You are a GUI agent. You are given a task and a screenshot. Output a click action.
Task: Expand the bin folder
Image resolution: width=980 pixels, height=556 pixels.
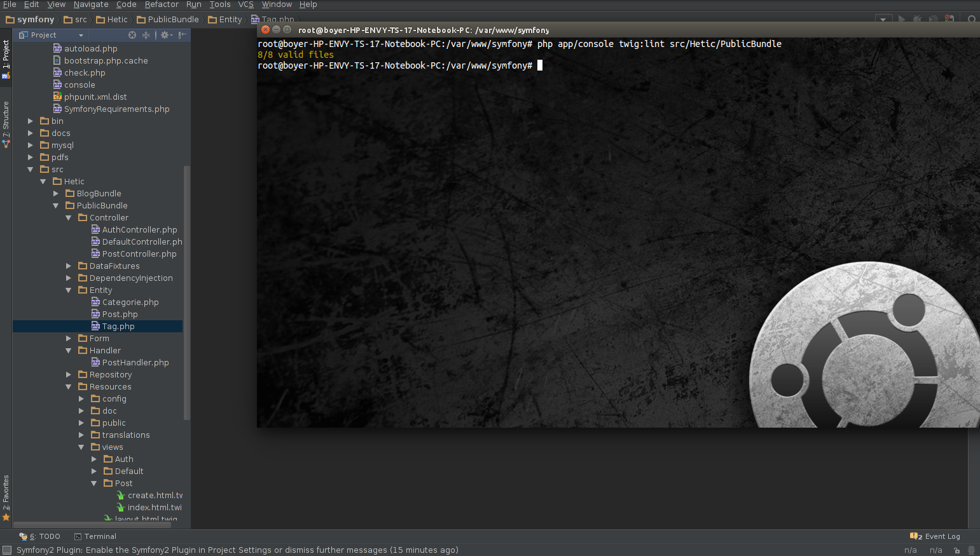click(x=30, y=121)
